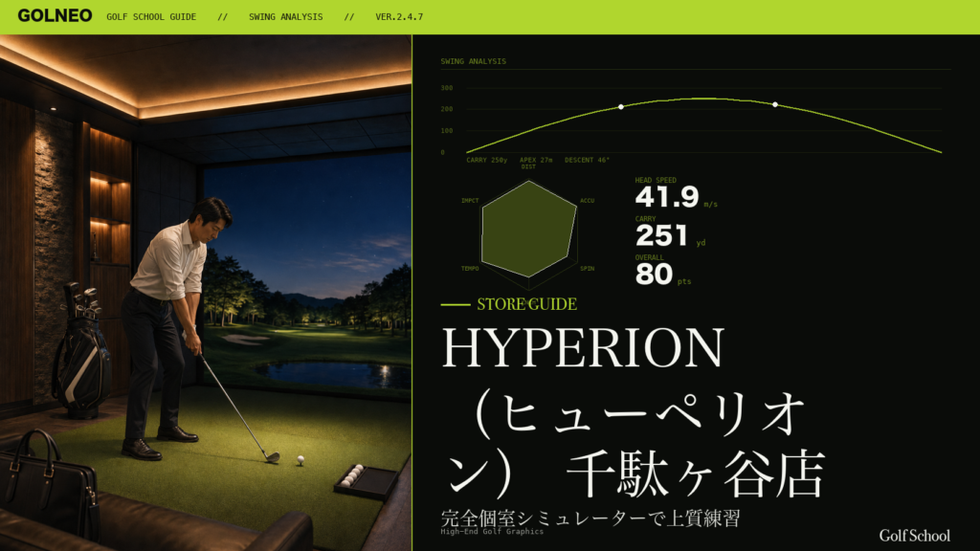Viewport: 980px width, 551px height.
Task: Click the 完全個室シミュレーターで上質練習 subtitle
Action: click(x=590, y=518)
